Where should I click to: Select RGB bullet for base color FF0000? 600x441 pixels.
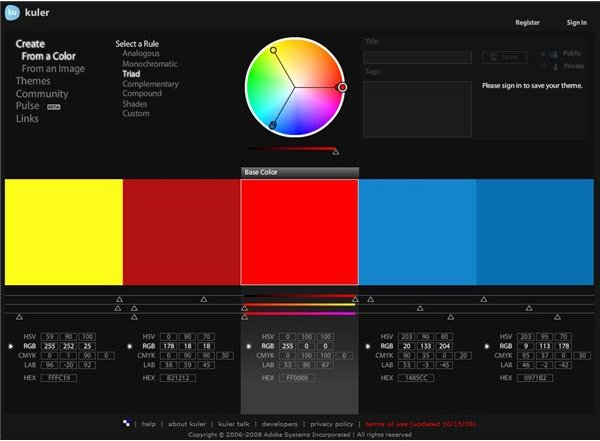click(249, 346)
